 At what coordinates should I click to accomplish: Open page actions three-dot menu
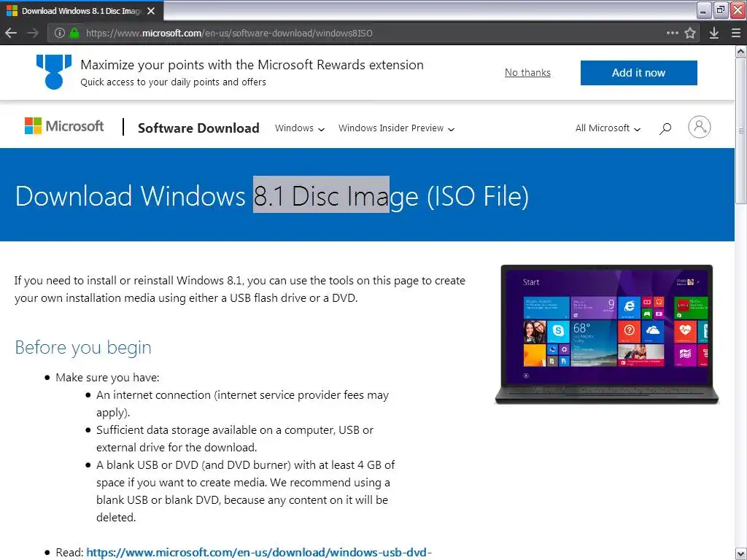pos(672,33)
